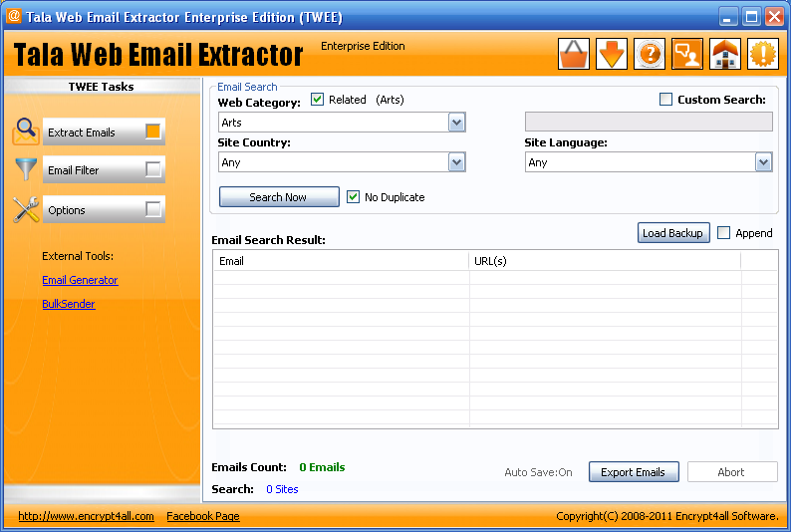
Task: Enable the Append checkbox
Action: [x=723, y=233]
